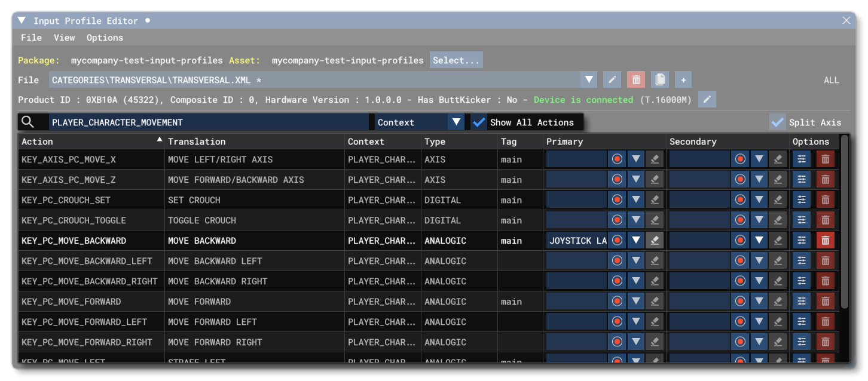Disable Show All Actions

tap(479, 122)
